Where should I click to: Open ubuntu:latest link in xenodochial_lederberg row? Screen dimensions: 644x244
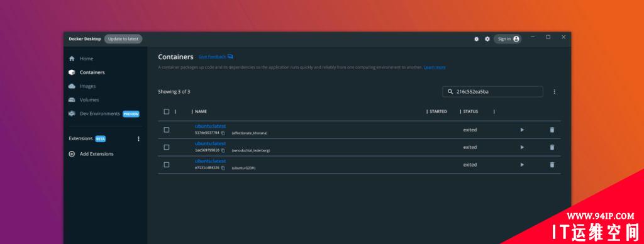(210, 144)
